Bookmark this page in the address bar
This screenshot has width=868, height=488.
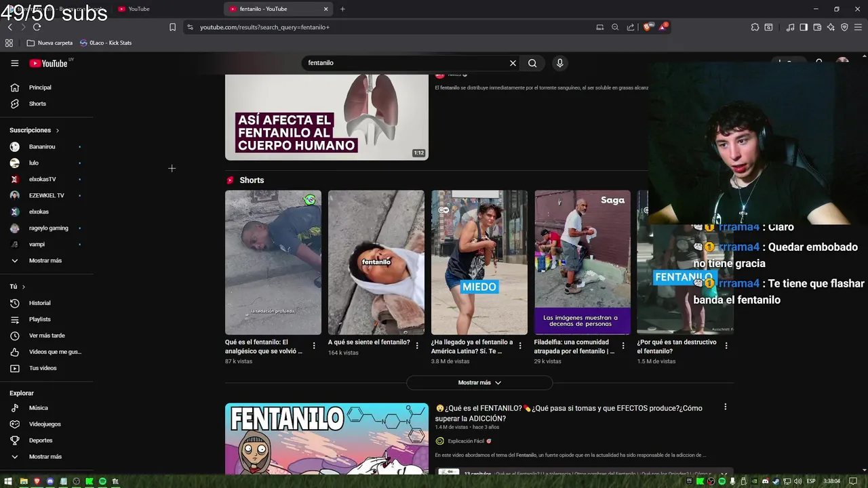click(x=172, y=27)
